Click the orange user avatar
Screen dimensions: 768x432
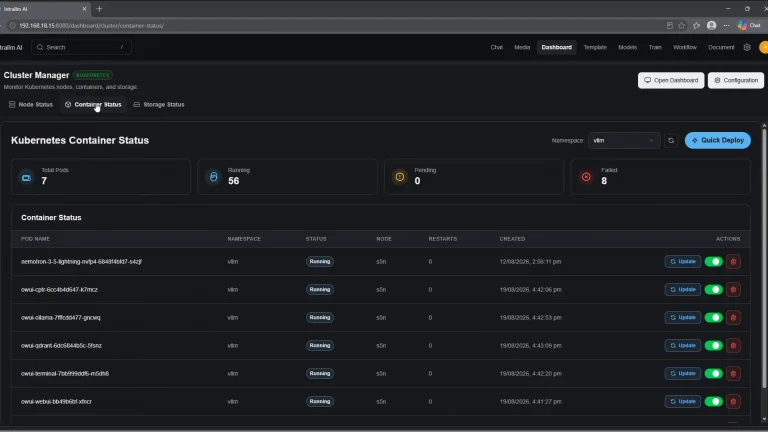764,48
